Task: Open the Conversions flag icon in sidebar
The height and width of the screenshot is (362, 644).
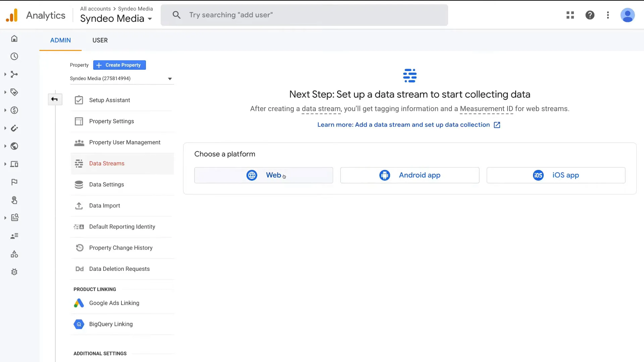Action: tap(14, 182)
